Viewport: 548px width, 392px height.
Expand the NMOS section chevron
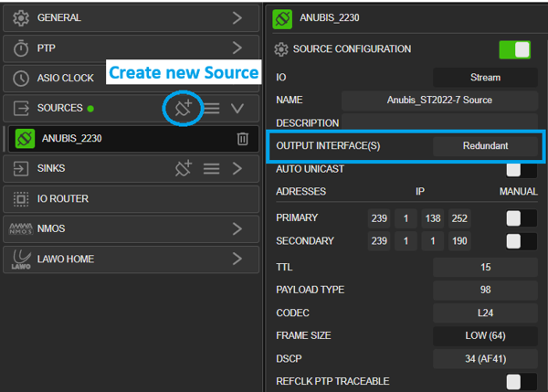237,228
